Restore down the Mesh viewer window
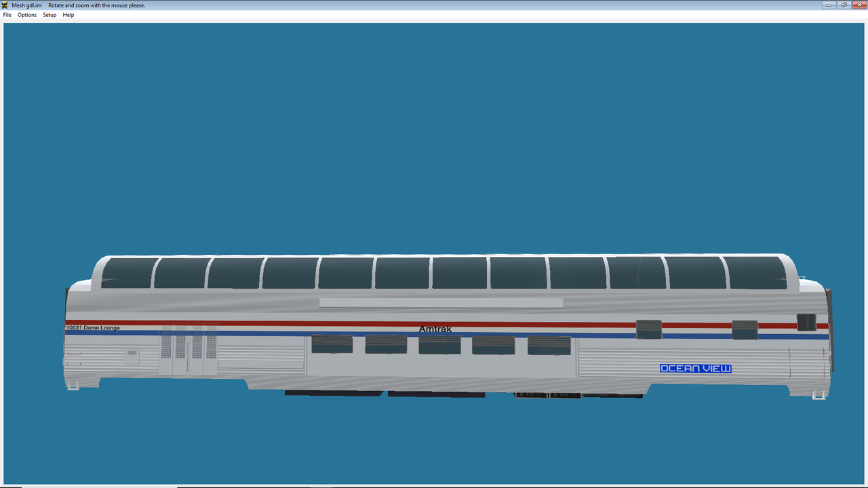Viewport: 868px width, 488px height. [x=844, y=5]
